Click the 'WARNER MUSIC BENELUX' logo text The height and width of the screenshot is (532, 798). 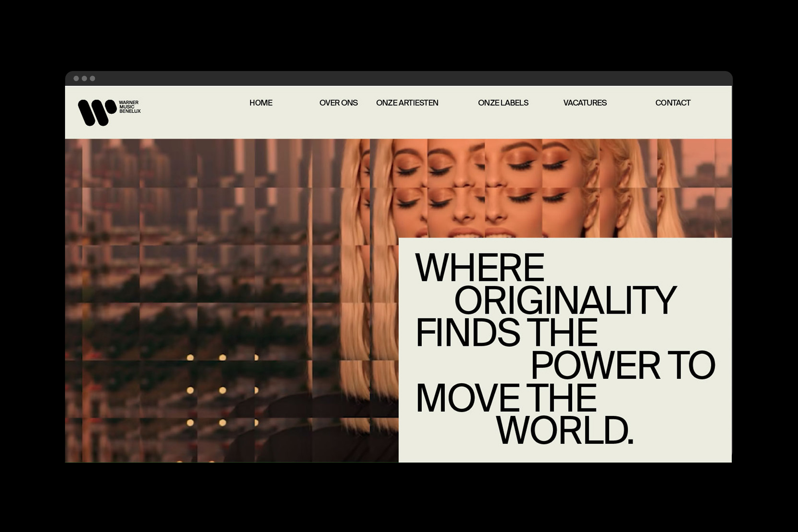pos(130,107)
